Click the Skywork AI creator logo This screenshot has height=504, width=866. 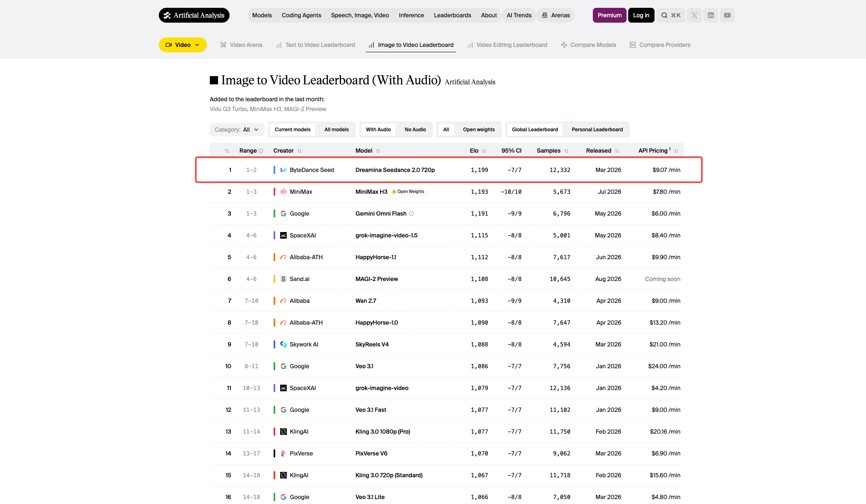click(x=283, y=344)
